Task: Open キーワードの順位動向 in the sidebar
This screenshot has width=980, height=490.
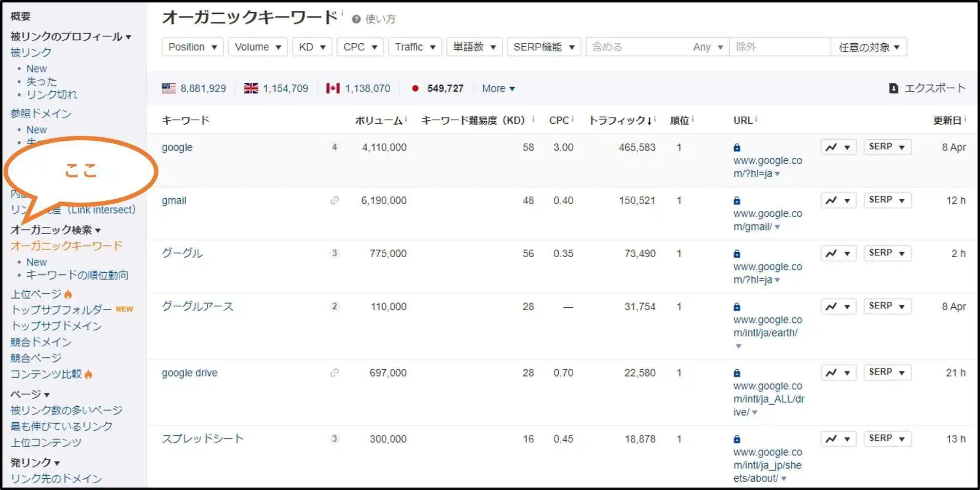Action: coord(77,275)
